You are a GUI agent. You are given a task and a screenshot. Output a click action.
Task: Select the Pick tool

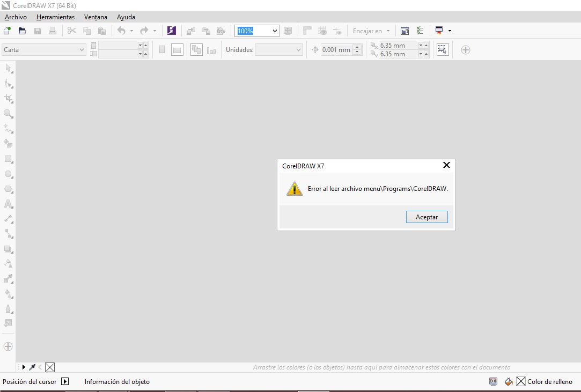click(x=9, y=68)
